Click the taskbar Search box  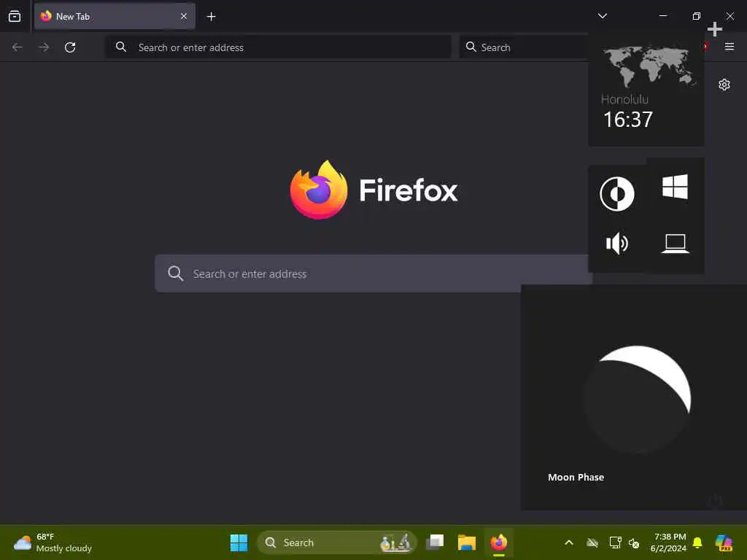pyautogui.click(x=337, y=542)
